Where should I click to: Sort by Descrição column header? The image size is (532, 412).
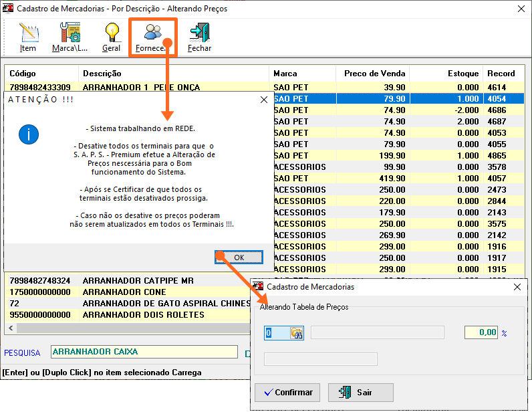pyautogui.click(x=174, y=74)
